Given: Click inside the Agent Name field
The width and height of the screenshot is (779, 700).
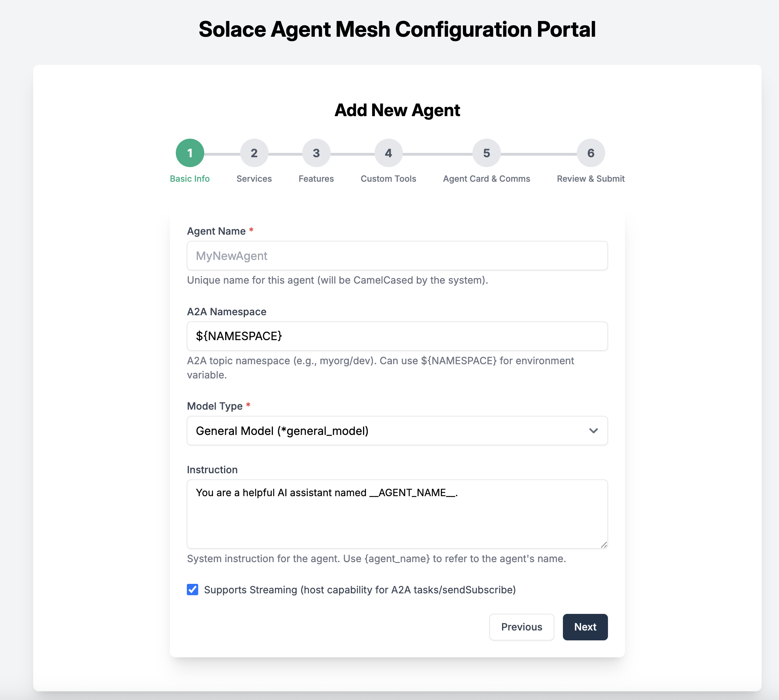Looking at the screenshot, I should [397, 256].
